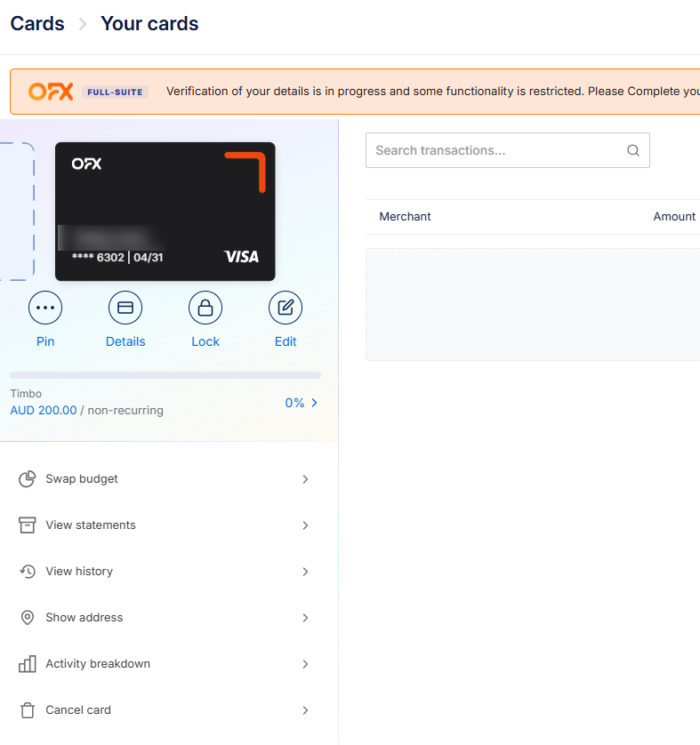Click the search magnifier icon
Screen dimensions: 700x745
633,150
